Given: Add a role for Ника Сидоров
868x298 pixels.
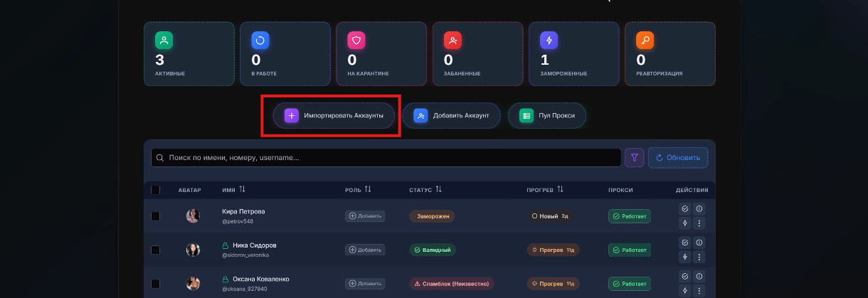Looking at the screenshot, I should pyautogui.click(x=365, y=250).
